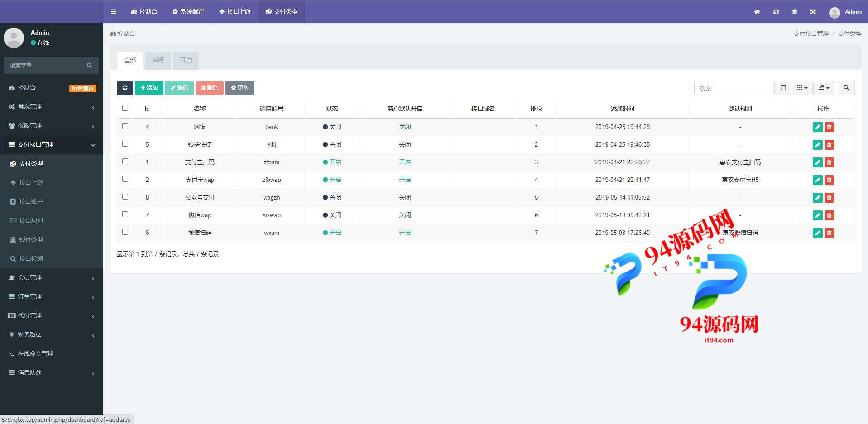Enter fullscreen using the expand arrows icon
Viewport: 868px width, 424px height.
pyautogui.click(x=813, y=12)
